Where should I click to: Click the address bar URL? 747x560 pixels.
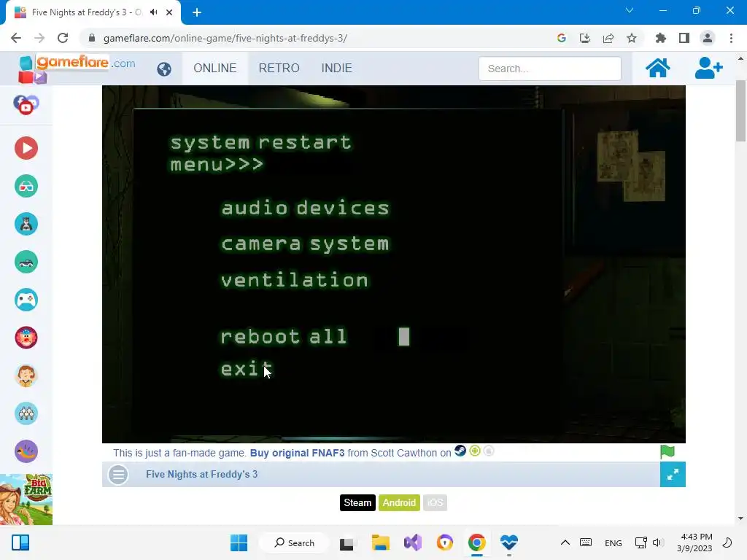point(225,38)
